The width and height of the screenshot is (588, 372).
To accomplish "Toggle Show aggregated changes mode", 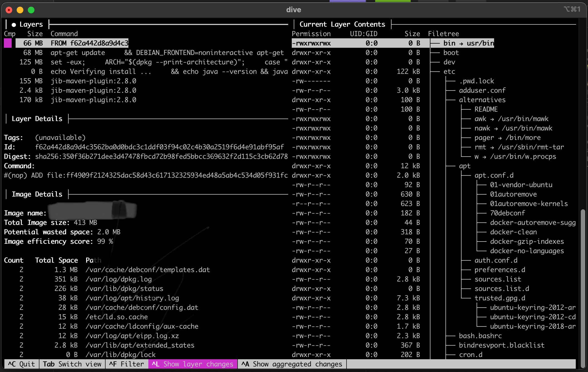I will 292,364.
